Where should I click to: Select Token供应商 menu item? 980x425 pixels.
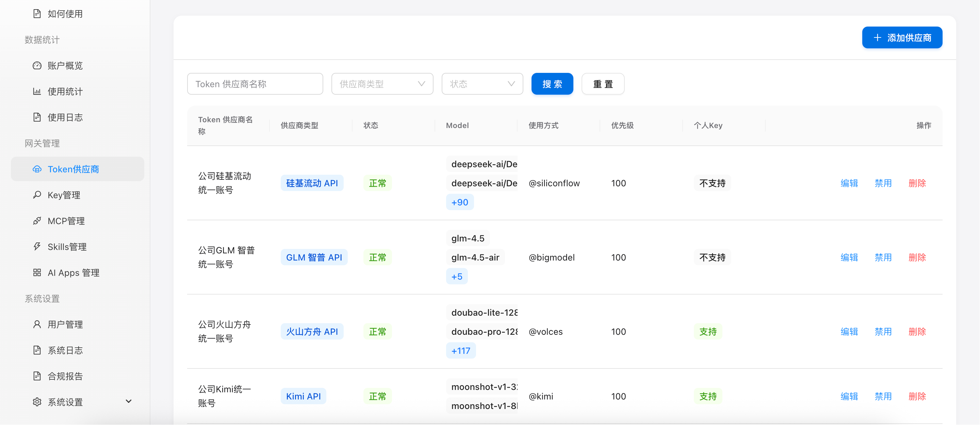(x=78, y=170)
